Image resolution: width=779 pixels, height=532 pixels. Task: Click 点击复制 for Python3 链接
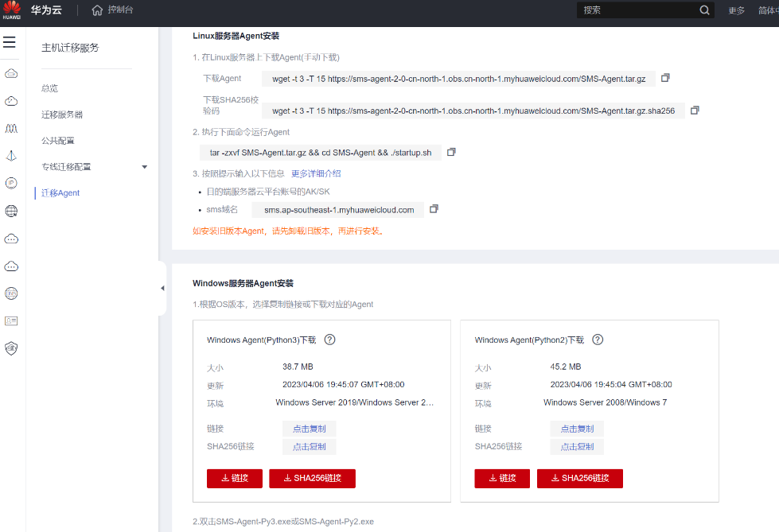coord(309,429)
